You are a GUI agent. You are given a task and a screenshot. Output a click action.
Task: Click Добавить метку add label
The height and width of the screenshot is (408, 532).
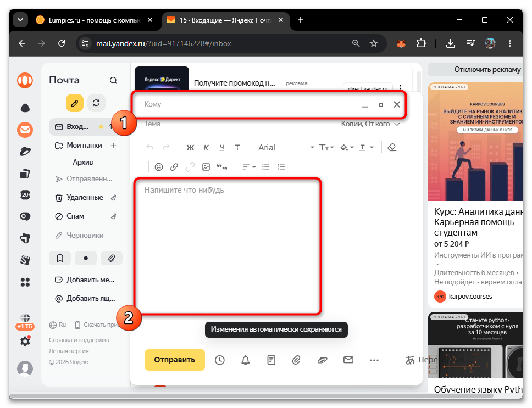click(x=85, y=280)
